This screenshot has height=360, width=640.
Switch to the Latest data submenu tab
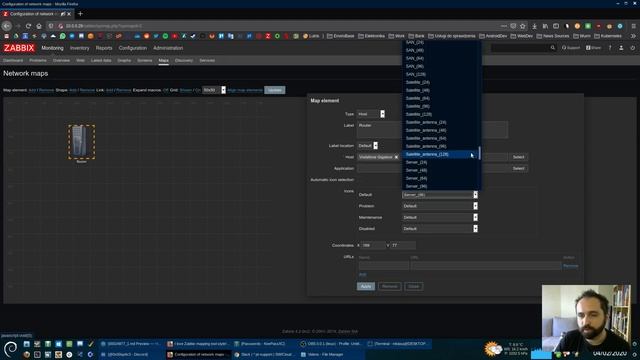[x=101, y=60]
